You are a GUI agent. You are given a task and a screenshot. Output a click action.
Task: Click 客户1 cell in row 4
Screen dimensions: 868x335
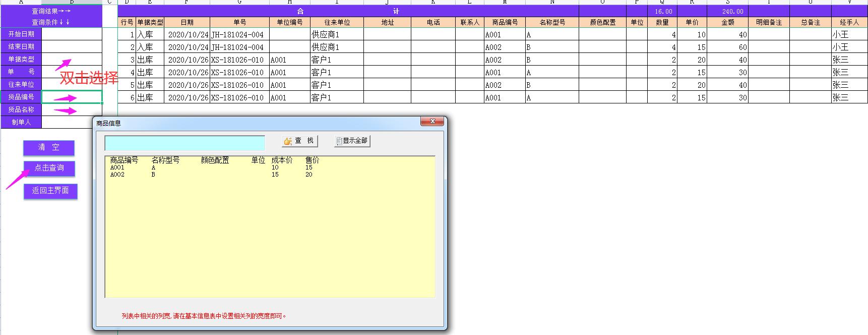[337, 72]
